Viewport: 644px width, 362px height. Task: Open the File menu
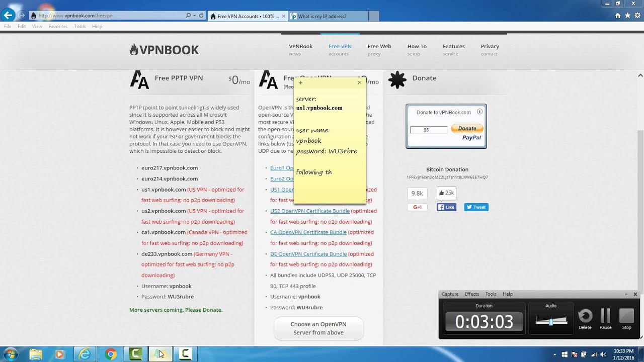pos(8,26)
